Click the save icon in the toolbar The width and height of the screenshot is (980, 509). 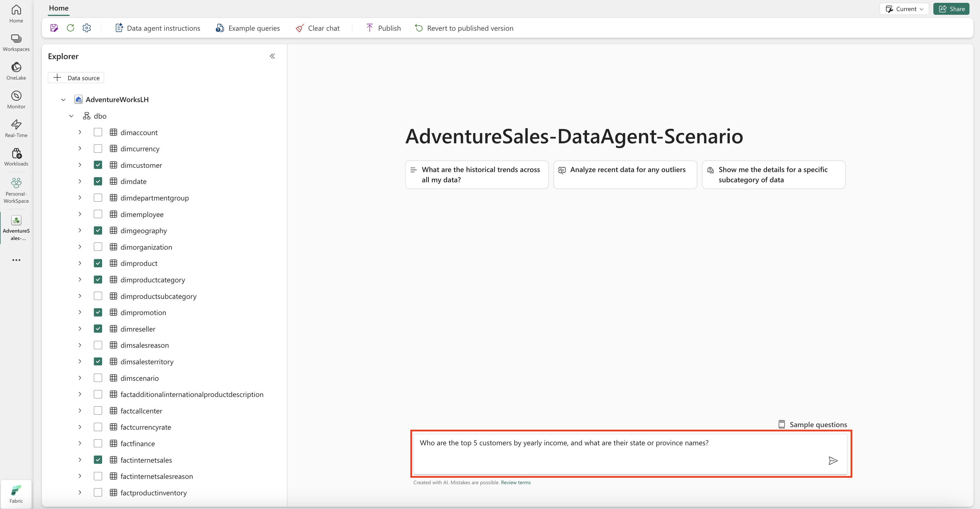tap(54, 28)
